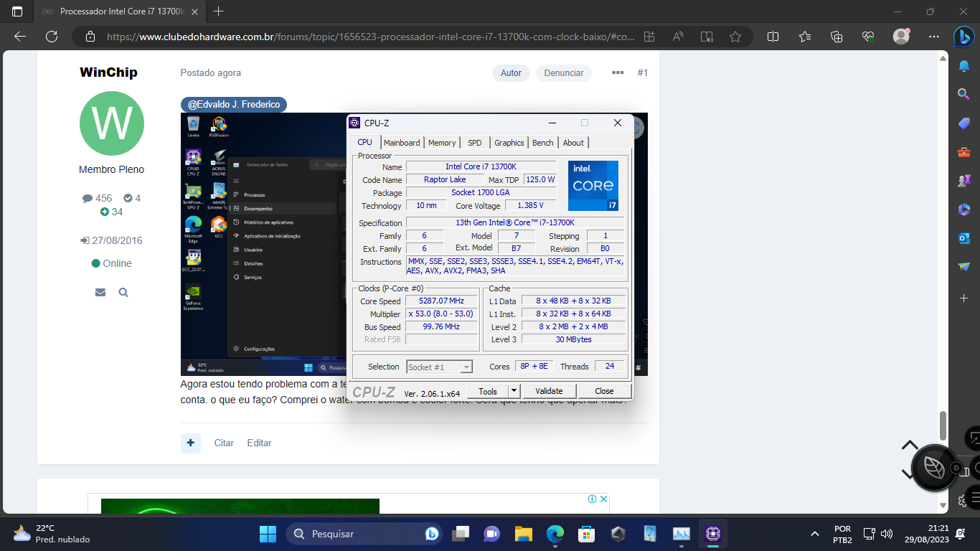The image size is (980, 551).
Task: Click the taskbar Pesquisar search box
Action: (365, 534)
